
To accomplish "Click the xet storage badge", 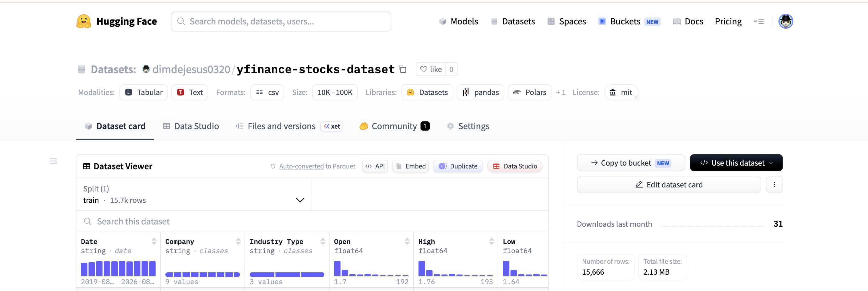I will pos(332,126).
